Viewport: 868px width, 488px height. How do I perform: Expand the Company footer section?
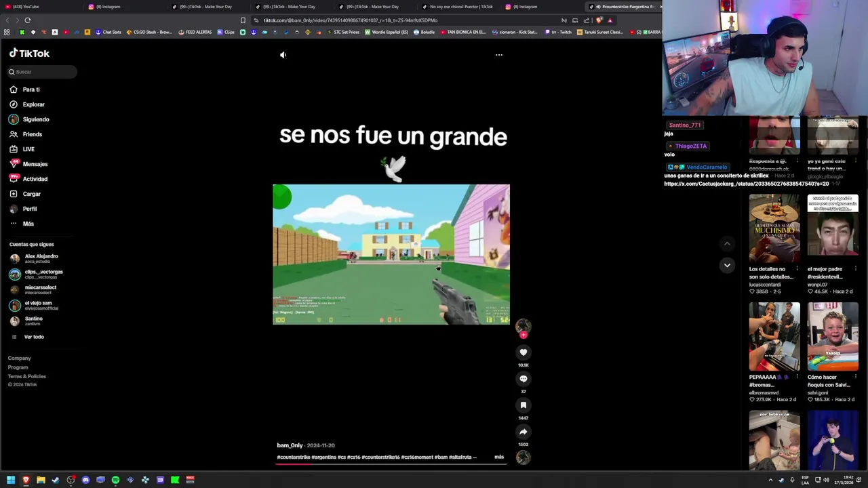coord(19,358)
